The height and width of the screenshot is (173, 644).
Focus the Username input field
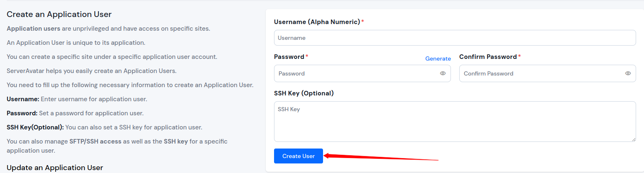[455, 38]
